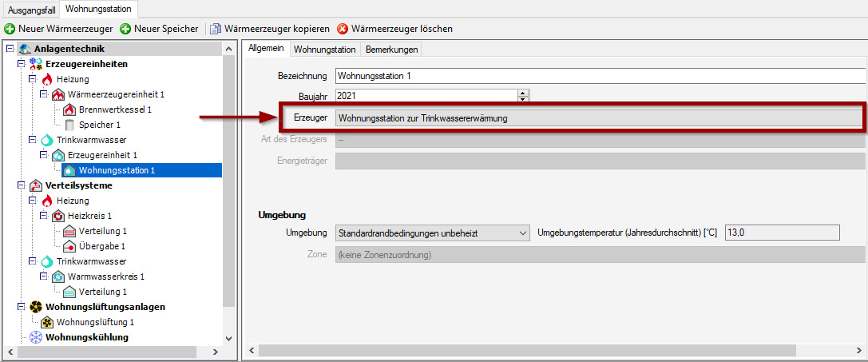Click the Heizkreis 1 icon
Viewport: 868px width, 362px height.
point(58,216)
